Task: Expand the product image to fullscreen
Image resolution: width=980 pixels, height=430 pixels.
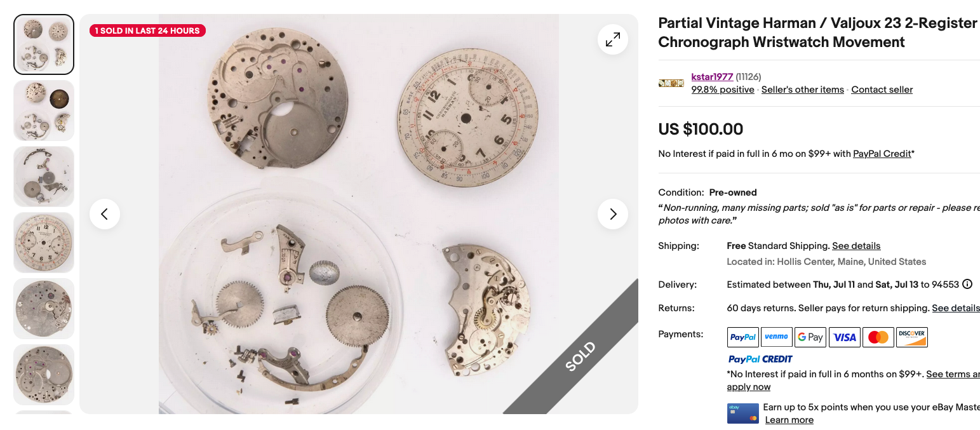Action: [x=613, y=40]
